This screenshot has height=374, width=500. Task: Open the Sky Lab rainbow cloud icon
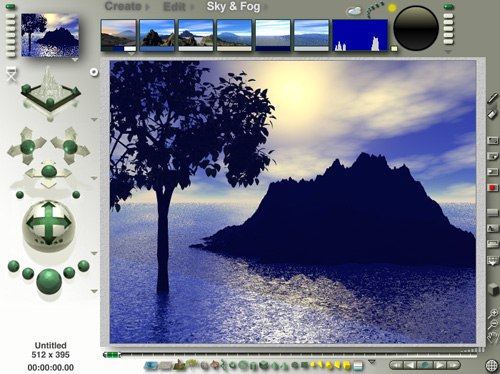click(354, 11)
